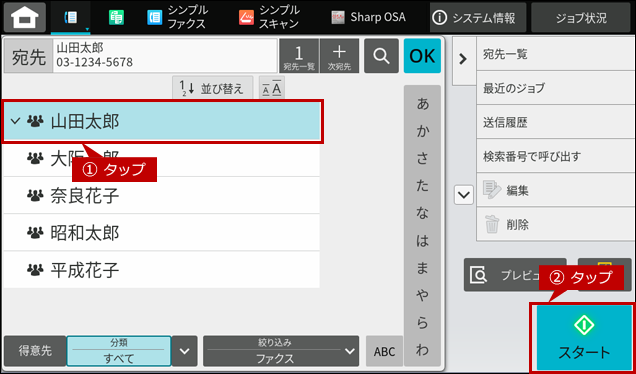This screenshot has height=374, width=636.
Task: Jump to や in the kana index
Action: (x=422, y=295)
